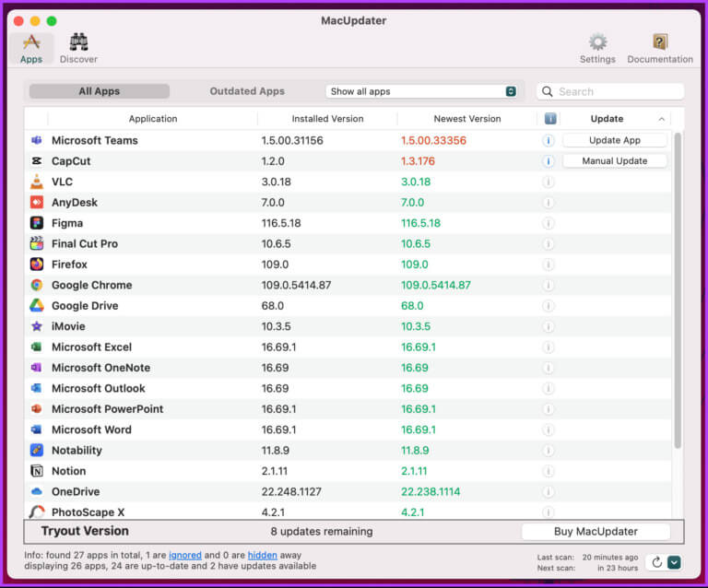Click the Buy MacUpdater button
708x588 pixels.
tap(596, 532)
